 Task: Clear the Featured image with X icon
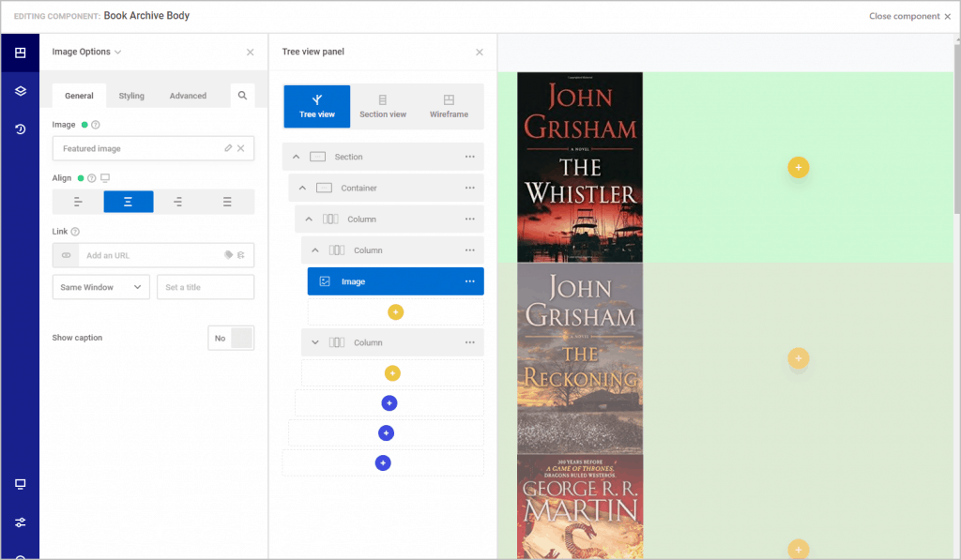[x=241, y=148]
